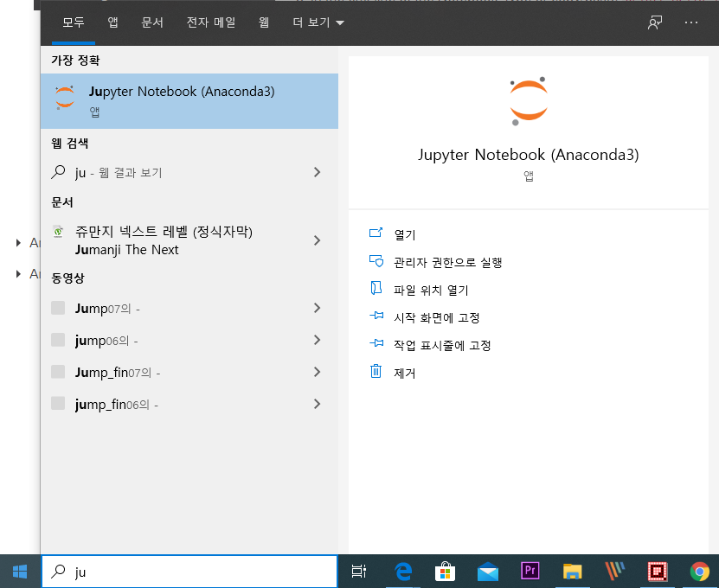Image resolution: width=719 pixels, height=588 pixels.
Task: Click the Jump_fin07 video thumbnail icon
Action: click(x=58, y=372)
